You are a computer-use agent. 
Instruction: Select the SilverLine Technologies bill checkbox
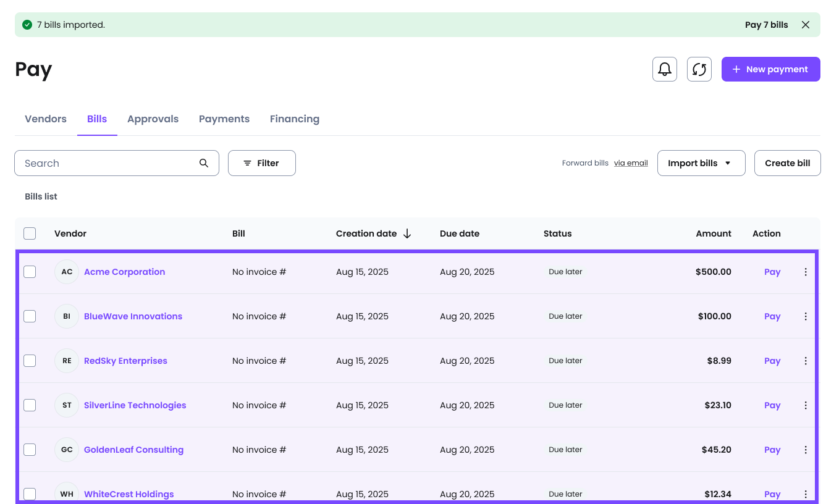[30, 405]
